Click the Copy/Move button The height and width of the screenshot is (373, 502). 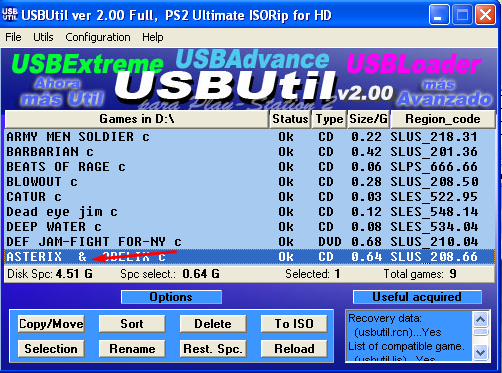click(x=51, y=324)
